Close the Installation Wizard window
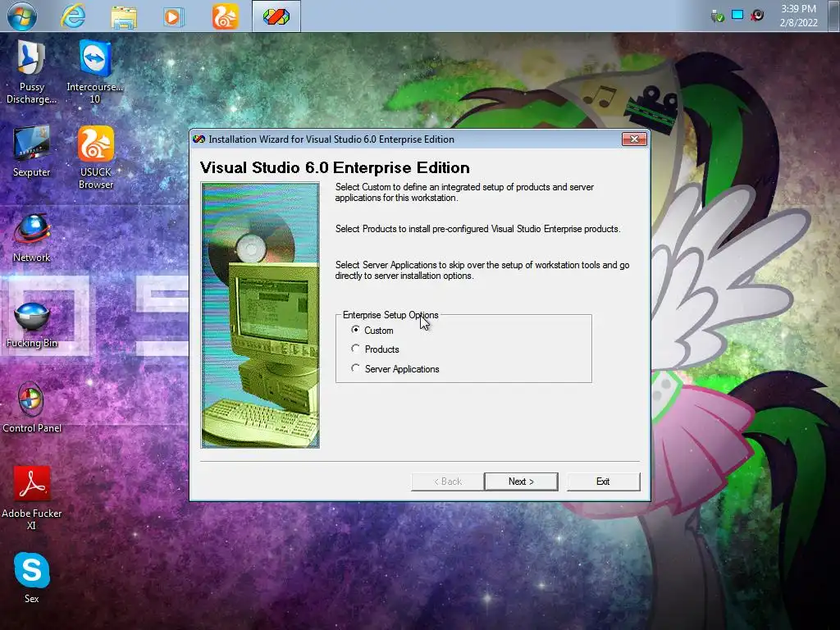840x630 pixels. tap(634, 139)
